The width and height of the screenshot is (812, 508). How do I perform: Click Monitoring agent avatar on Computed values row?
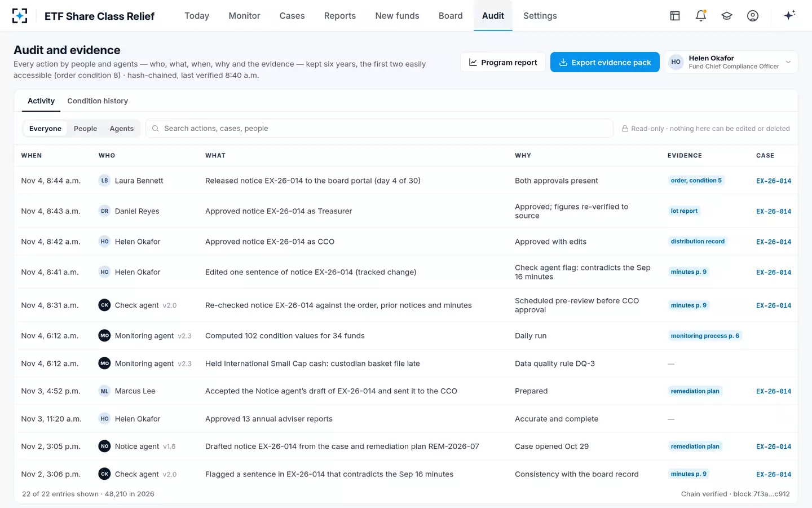104,336
